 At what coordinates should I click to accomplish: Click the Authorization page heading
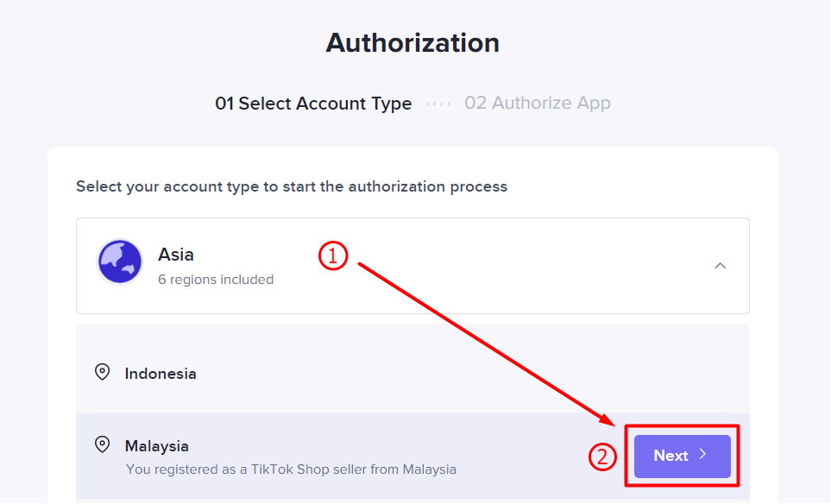412,43
